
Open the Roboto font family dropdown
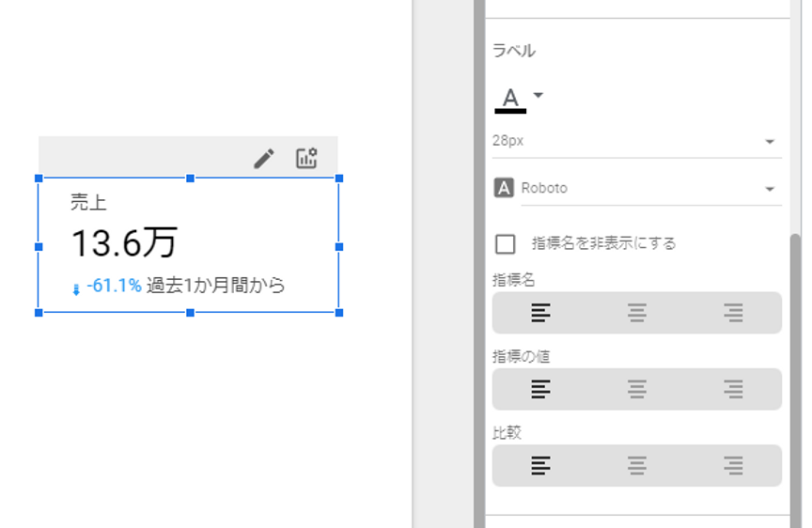pyautogui.click(x=651, y=189)
